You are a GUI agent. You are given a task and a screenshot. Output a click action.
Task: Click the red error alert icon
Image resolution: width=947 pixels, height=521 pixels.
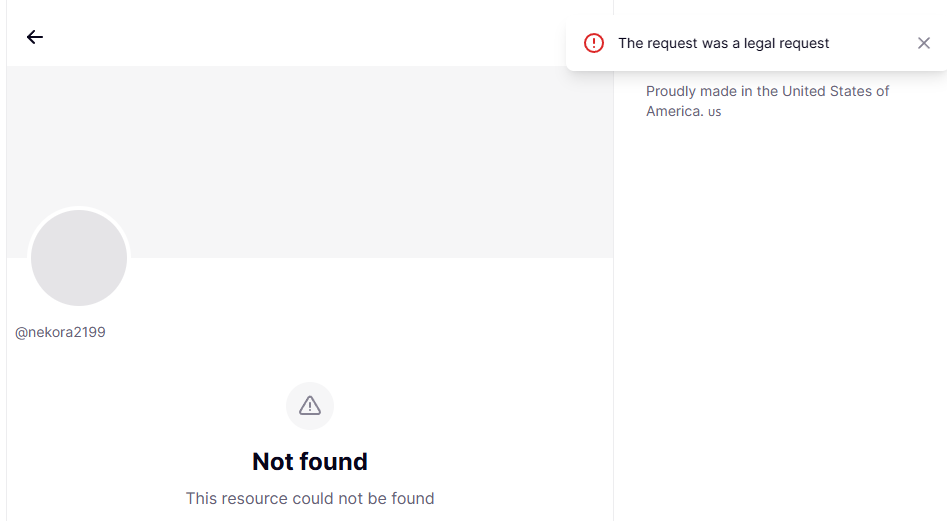594,43
